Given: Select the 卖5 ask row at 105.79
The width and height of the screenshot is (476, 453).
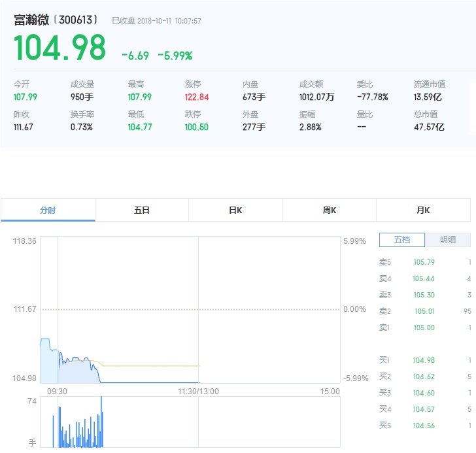Looking at the screenshot, I should pyautogui.click(x=424, y=262).
